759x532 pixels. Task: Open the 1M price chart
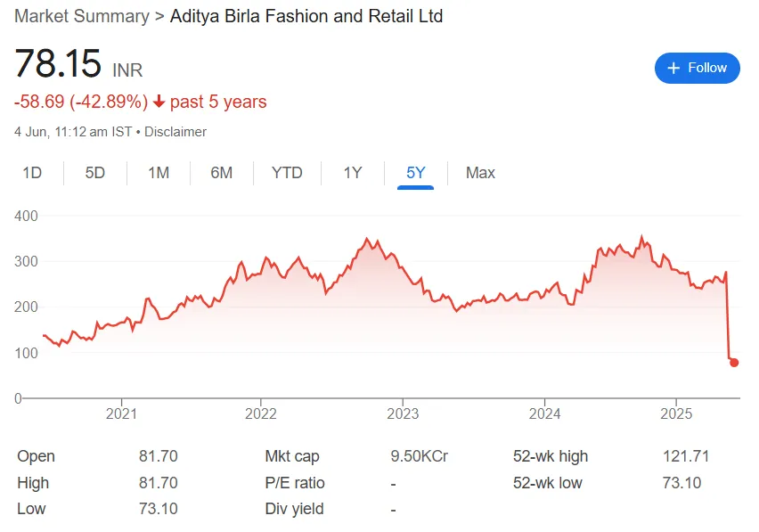coord(158,173)
